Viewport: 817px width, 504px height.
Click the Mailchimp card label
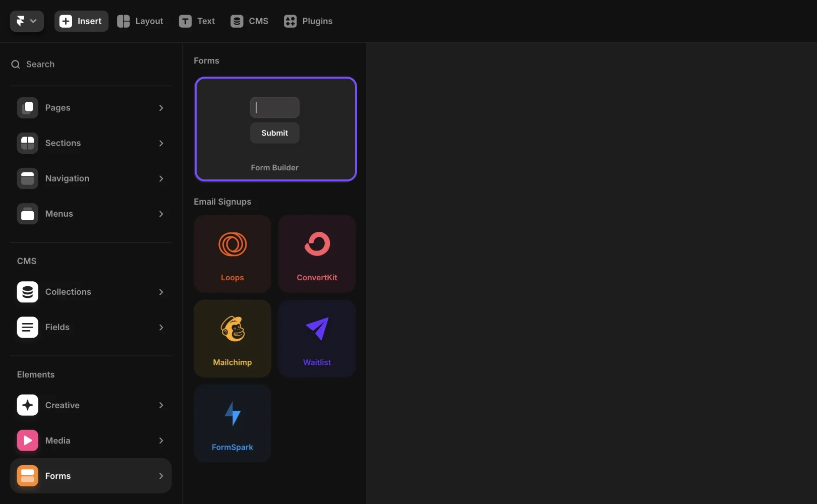pos(232,362)
